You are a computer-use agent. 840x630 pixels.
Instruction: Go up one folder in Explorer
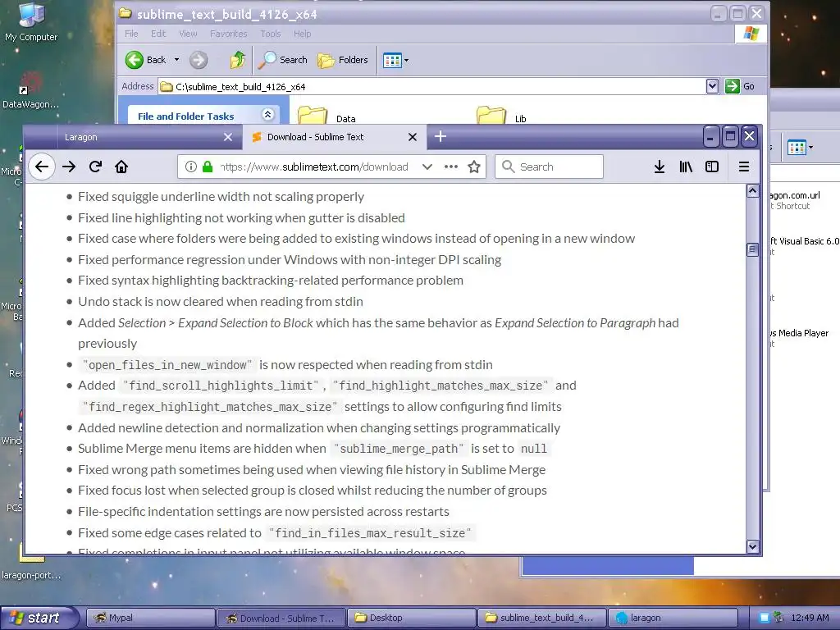tap(238, 60)
